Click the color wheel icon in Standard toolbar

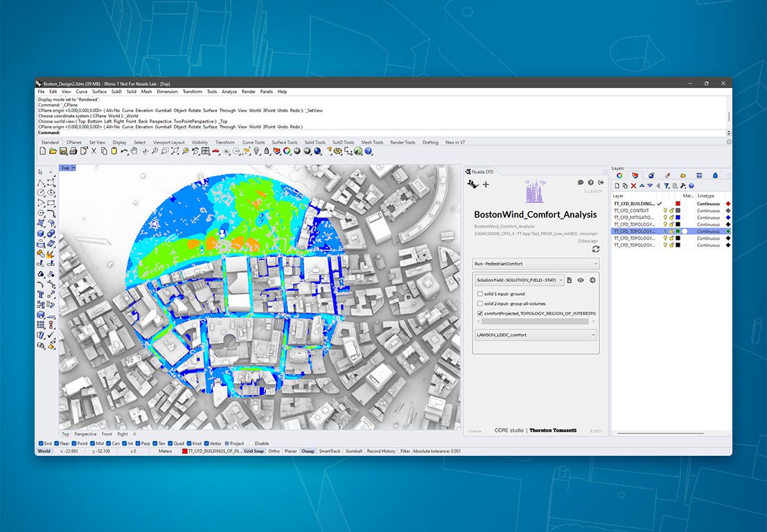point(287,152)
